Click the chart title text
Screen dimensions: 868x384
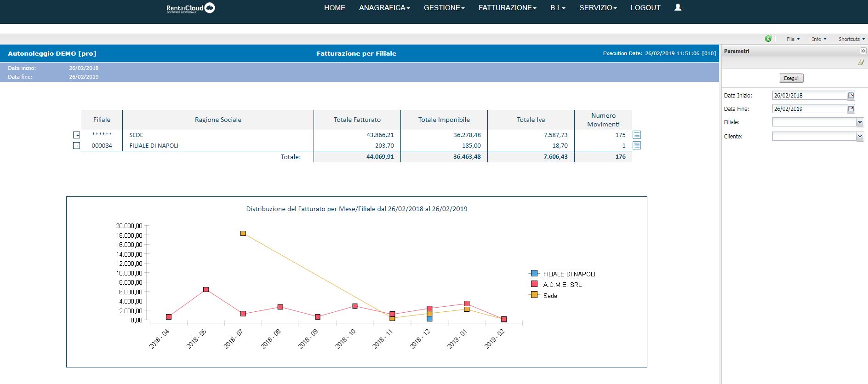point(357,209)
